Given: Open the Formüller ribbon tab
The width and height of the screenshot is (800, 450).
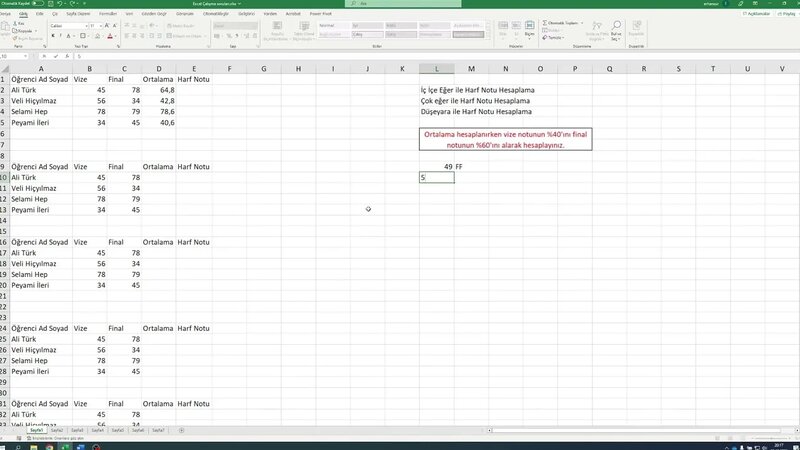Looking at the screenshot, I should tap(108, 14).
